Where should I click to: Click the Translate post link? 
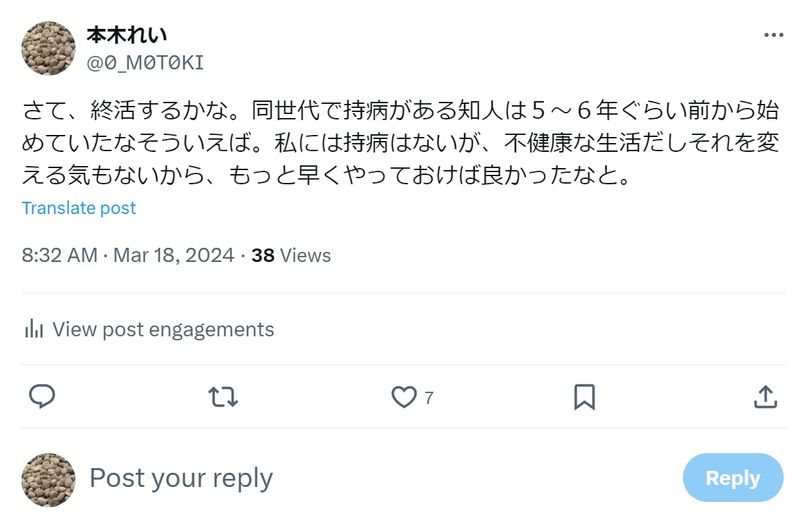(79, 208)
